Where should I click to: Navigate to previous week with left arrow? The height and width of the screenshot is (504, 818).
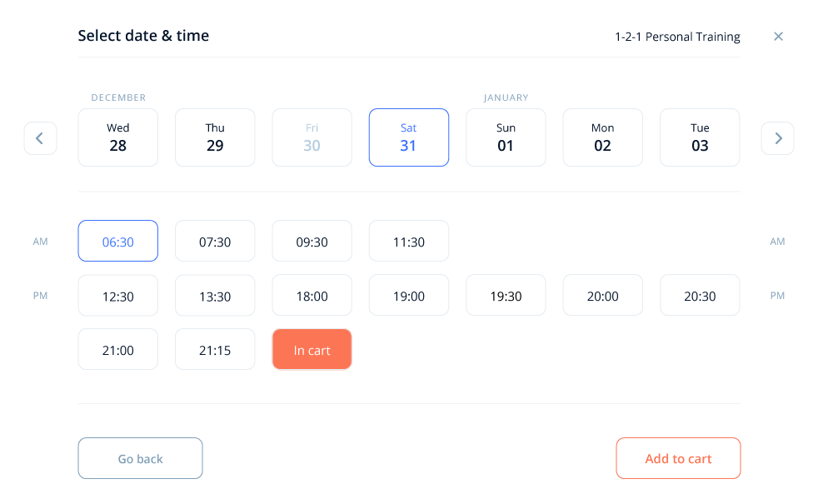point(40,137)
